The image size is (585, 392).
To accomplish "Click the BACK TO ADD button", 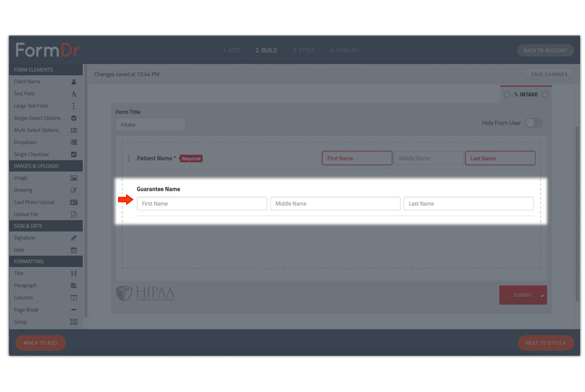I will pos(40,343).
